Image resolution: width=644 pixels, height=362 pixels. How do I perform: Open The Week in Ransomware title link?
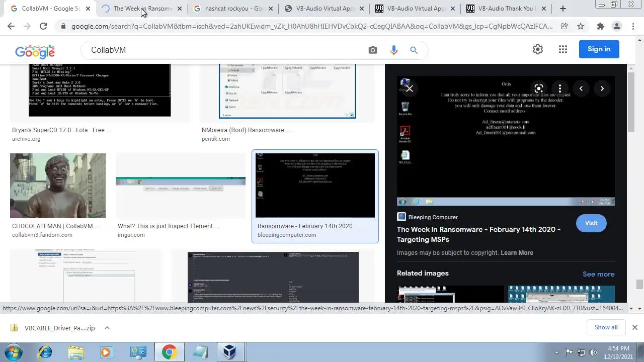[478, 235]
